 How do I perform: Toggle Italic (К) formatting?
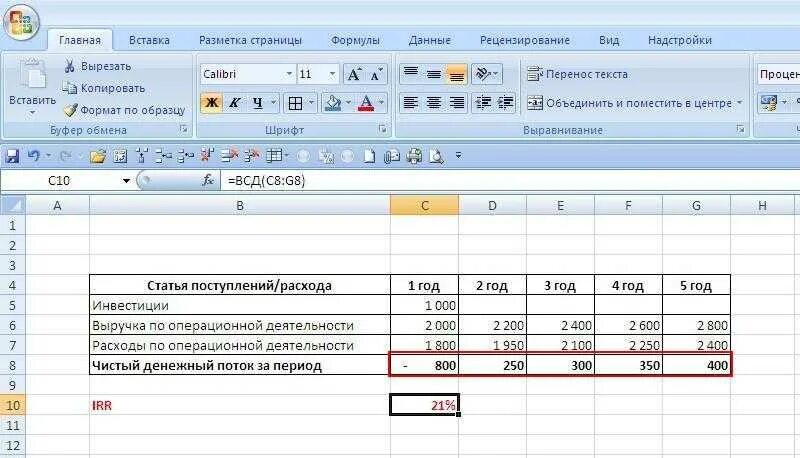point(234,104)
